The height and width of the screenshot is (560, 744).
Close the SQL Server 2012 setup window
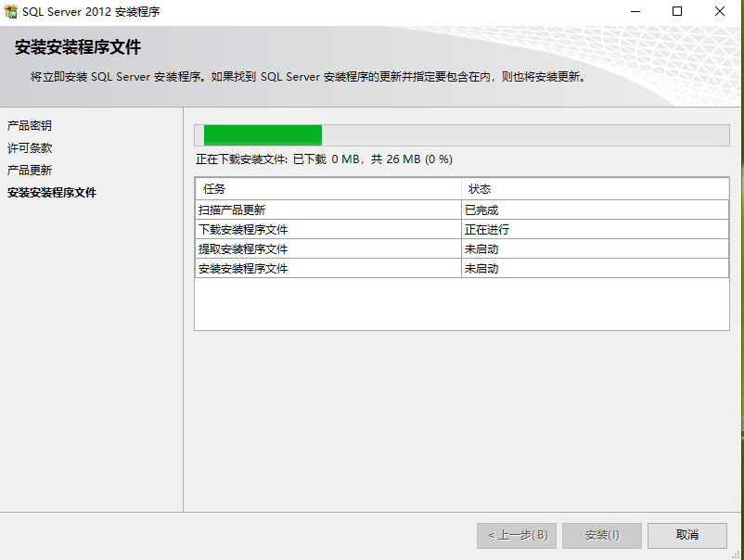719,11
